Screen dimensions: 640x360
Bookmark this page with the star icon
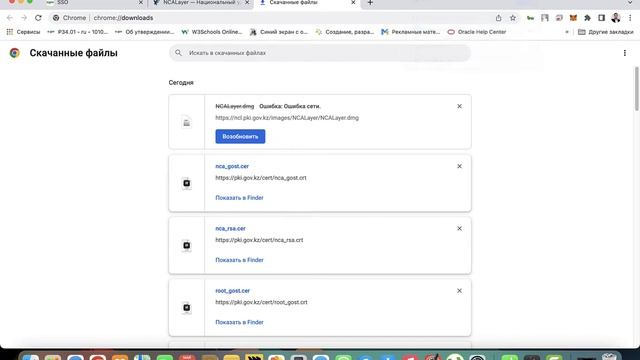click(513, 18)
